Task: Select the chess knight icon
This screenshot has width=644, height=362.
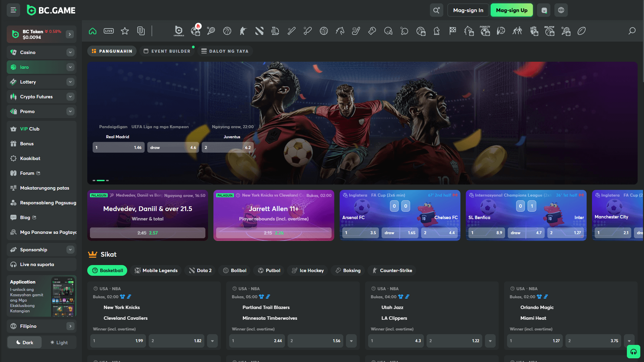Action: coord(437,31)
